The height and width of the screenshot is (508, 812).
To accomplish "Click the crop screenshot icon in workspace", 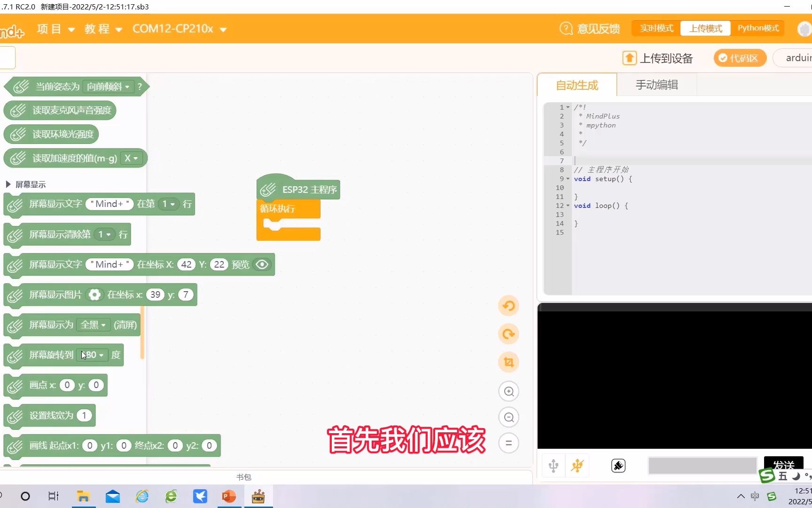I will click(508, 362).
